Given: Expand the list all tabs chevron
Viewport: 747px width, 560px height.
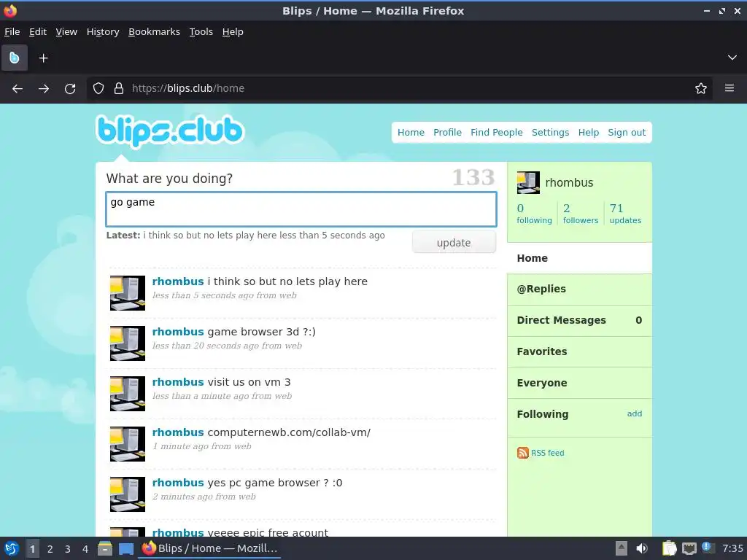Looking at the screenshot, I should pyautogui.click(x=732, y=58).
